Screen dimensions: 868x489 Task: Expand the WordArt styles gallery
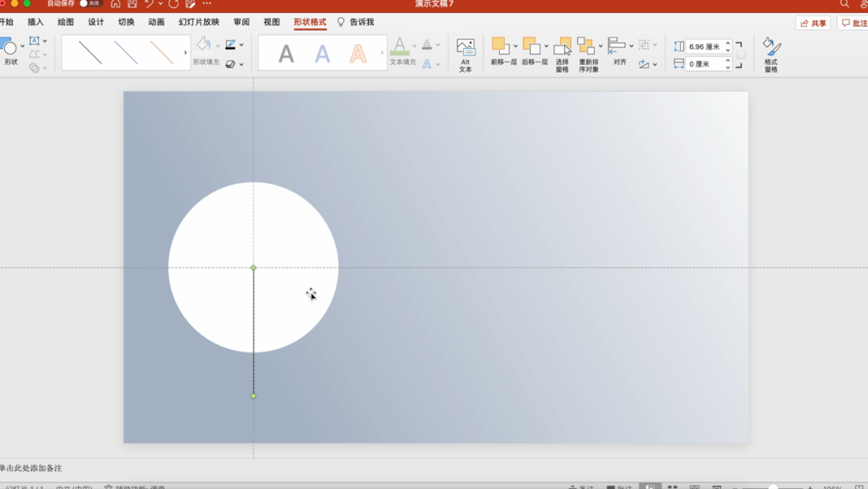coord(382,52)
